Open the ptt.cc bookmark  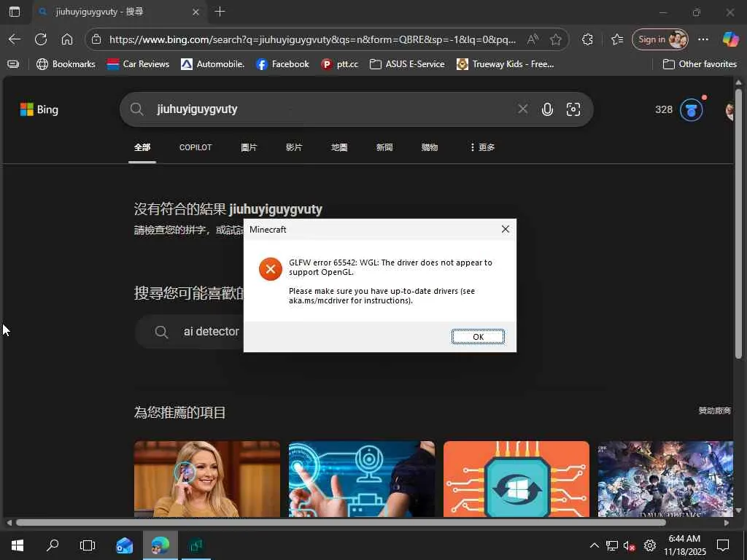coord(340,64)
